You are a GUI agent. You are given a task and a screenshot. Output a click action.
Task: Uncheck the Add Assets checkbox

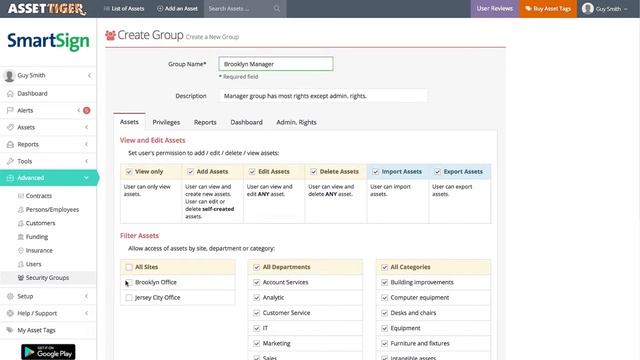[190, 172]
